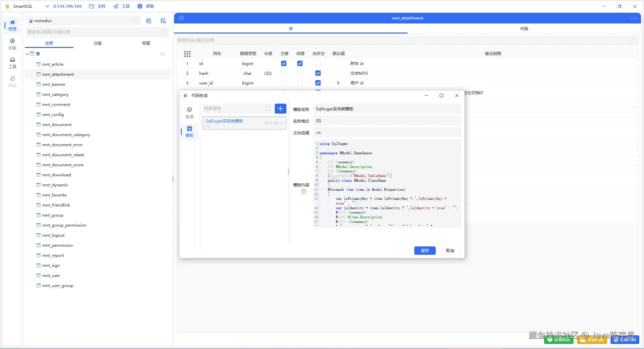Click the code brackets icon in the mnt_attachment header

pyautogui.click(x=634, y=18)
